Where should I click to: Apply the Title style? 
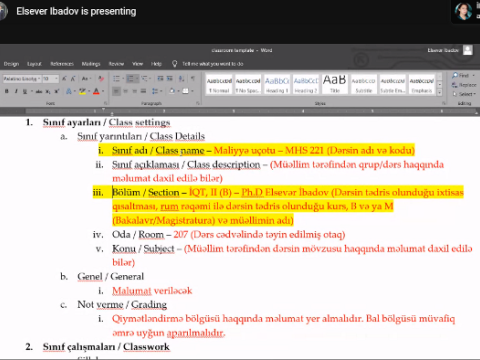coord(335,85)
